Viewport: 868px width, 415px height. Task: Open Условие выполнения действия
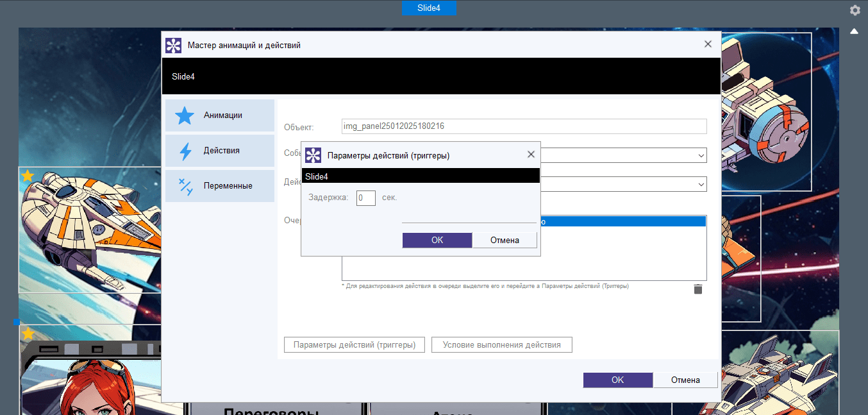(502, 345)
